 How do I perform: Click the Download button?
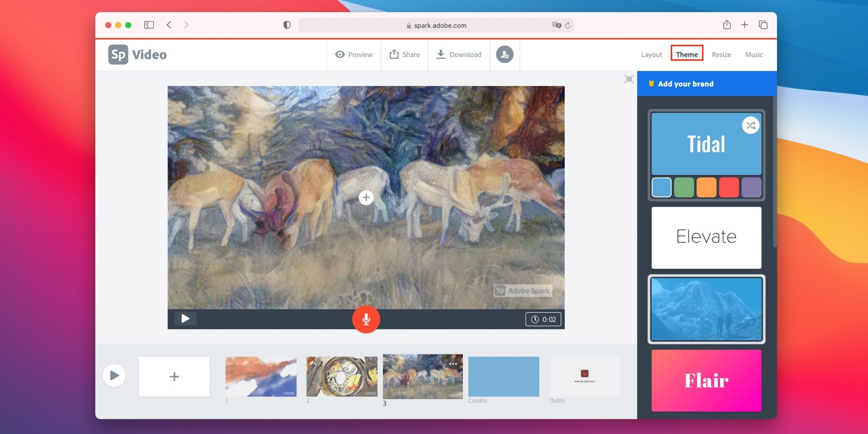(x=459, y=55)
